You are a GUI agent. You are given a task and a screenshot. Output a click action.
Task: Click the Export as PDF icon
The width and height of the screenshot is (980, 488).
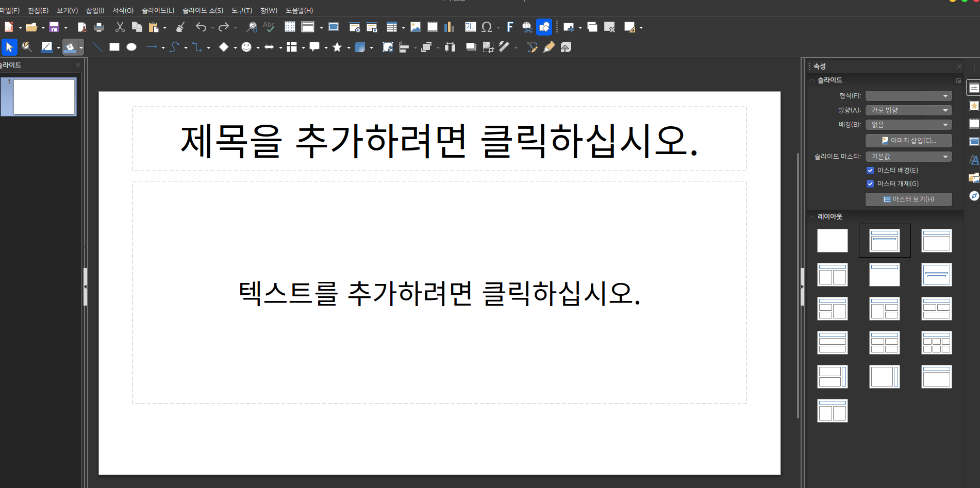[81, 27]
